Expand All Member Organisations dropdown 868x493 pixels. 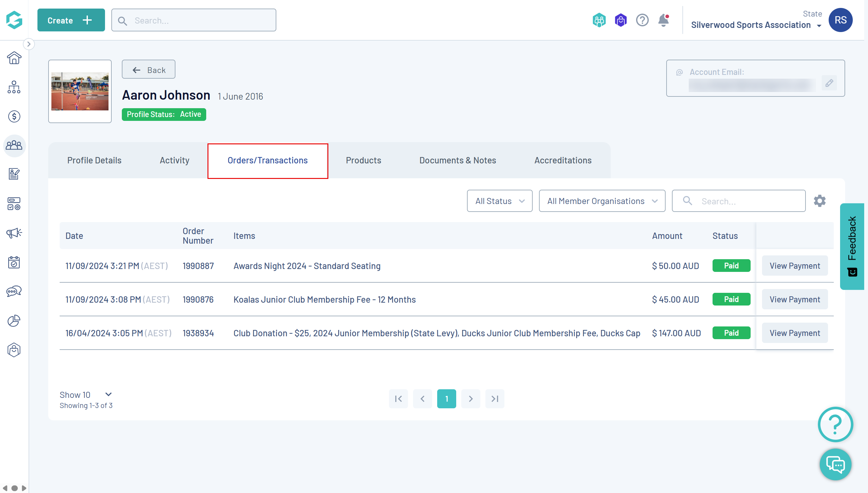click(x=602, y=201)
